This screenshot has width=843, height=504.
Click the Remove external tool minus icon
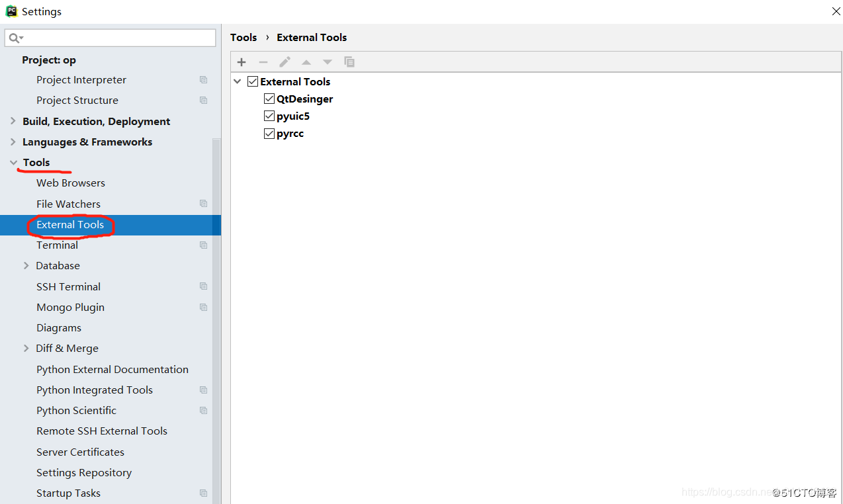click(x=263, y=62)
